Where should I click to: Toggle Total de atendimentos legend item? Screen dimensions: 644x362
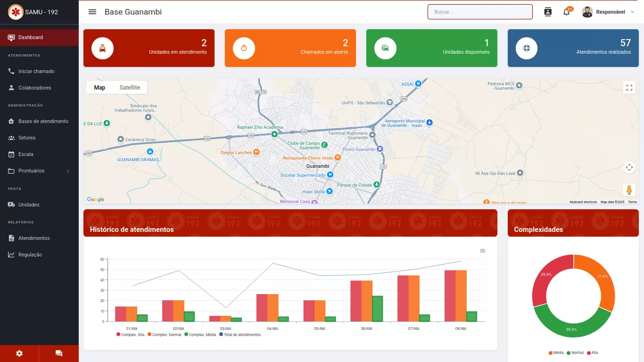tap(239, 335)
